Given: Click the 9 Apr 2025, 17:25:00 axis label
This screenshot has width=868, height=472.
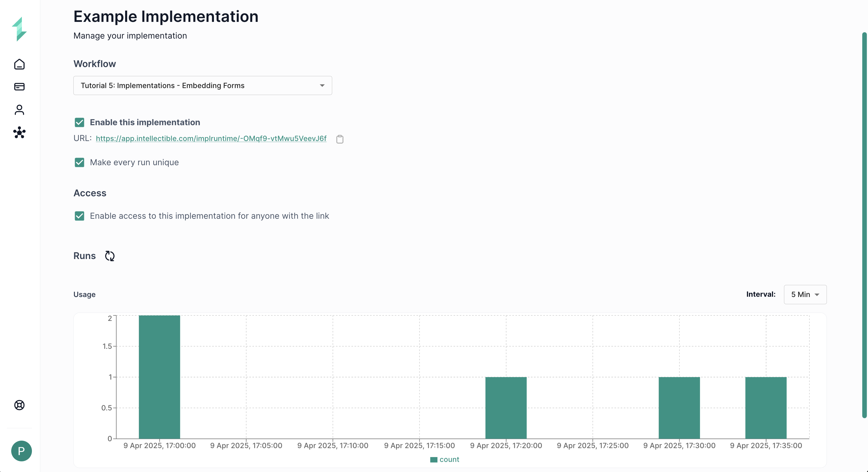Looking at the screenshot, I should pyautogui.click(x=592, y=445).
